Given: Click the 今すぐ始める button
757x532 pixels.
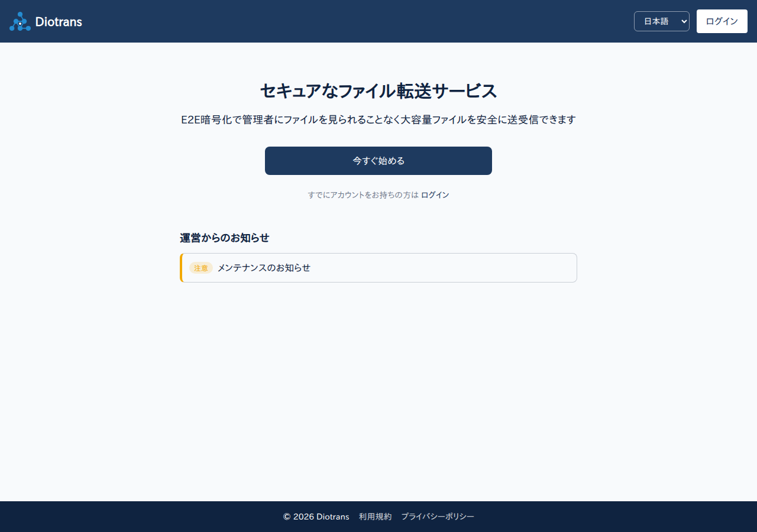Looking at the screenshot, I should pyautogui.click(x=378, y=161).
